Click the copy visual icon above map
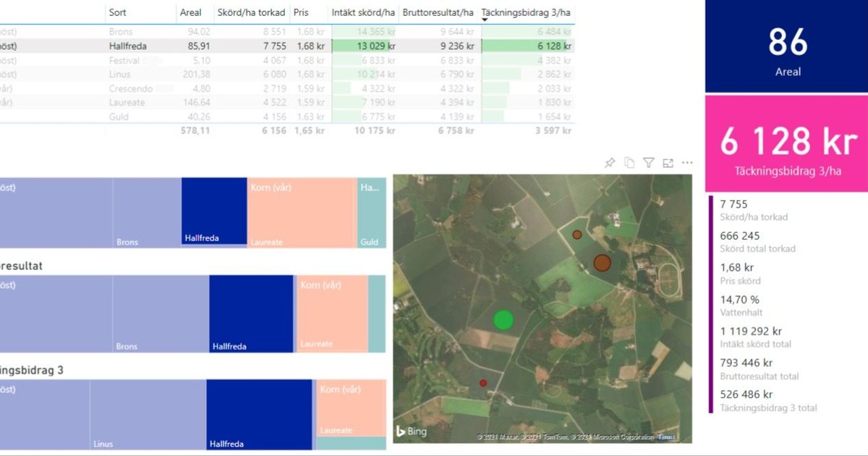The height and width of the screenshot is (456, 868). pos(629,163)
